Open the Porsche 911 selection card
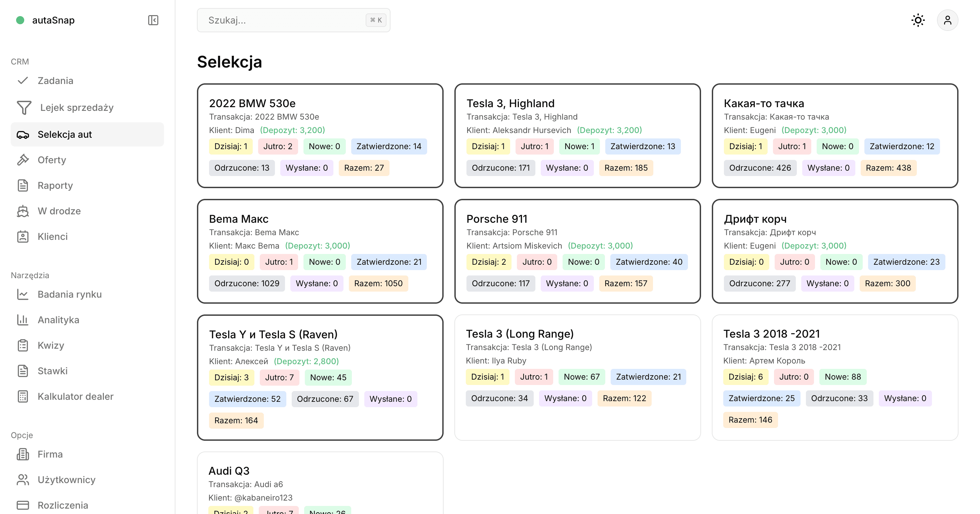 tap(577, 251)
